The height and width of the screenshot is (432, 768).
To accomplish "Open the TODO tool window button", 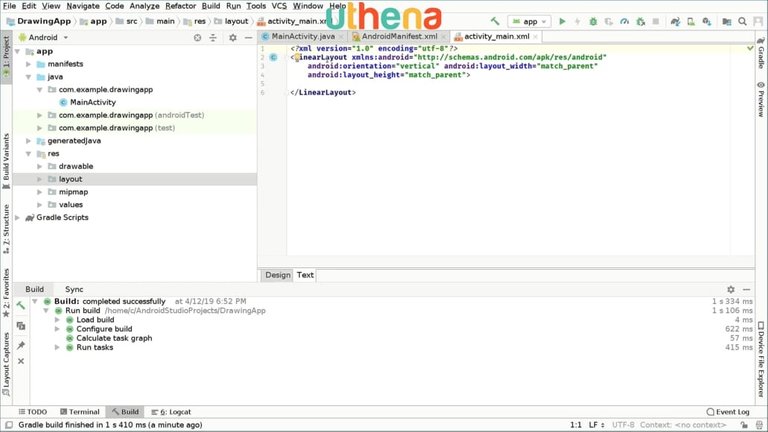I will [33, 412].
